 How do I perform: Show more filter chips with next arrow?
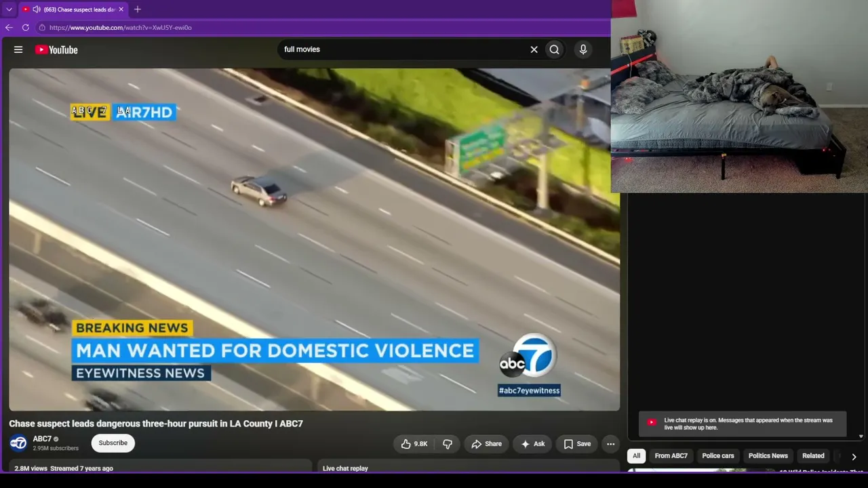pos(854,457)
